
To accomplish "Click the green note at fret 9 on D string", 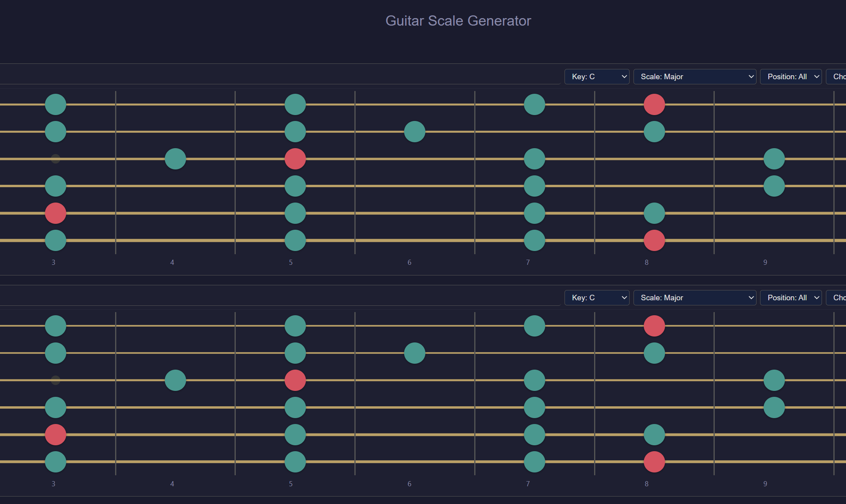I will [774, 186].
